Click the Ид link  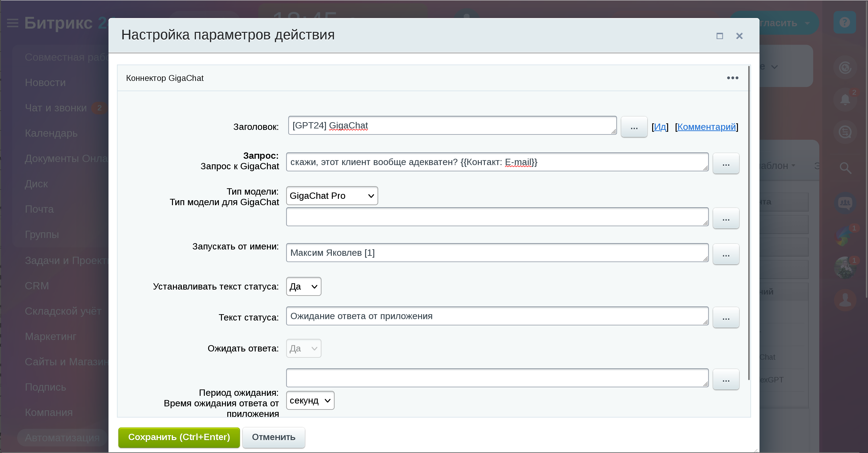tap(660, 127)
